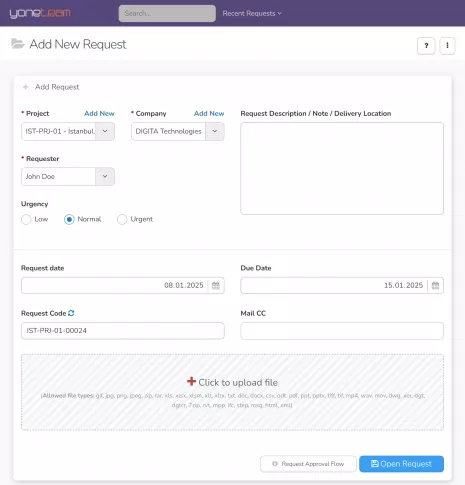Open the Request date calendar icon

pos(216,285)
